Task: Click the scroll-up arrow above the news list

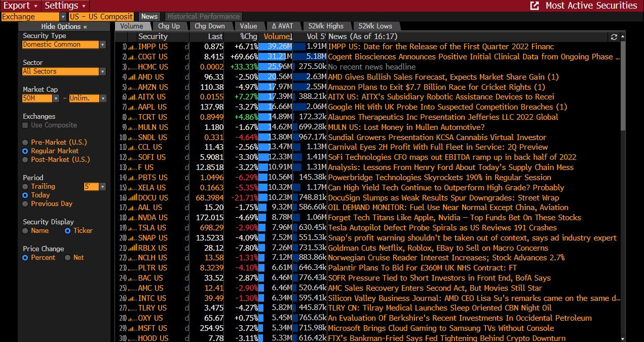Action: point(622,37)
